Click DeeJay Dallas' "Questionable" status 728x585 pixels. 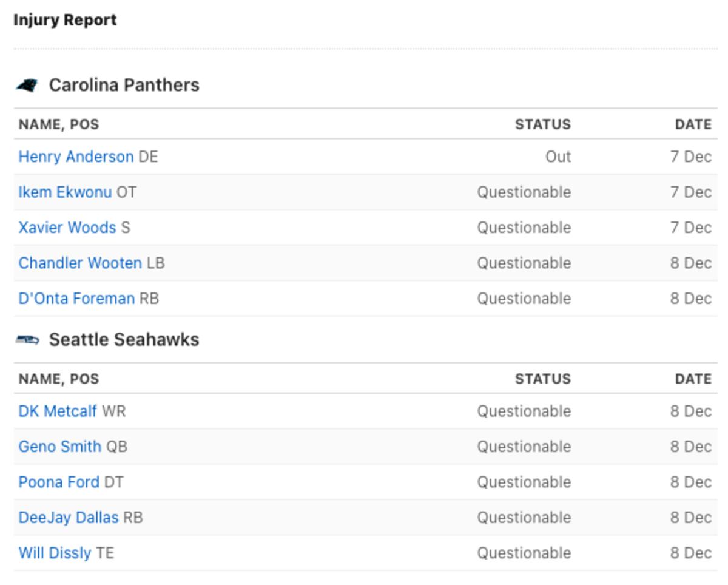(524, 518)
